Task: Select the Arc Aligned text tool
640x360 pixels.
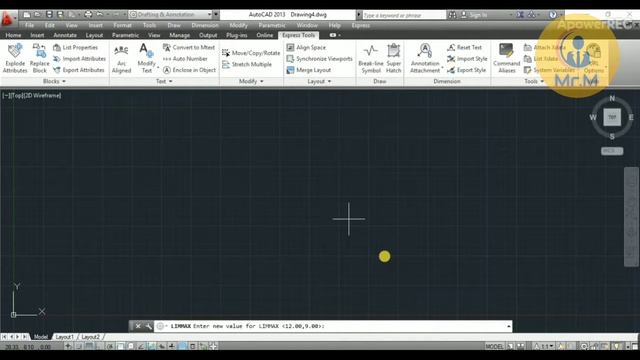Action: 122,58
